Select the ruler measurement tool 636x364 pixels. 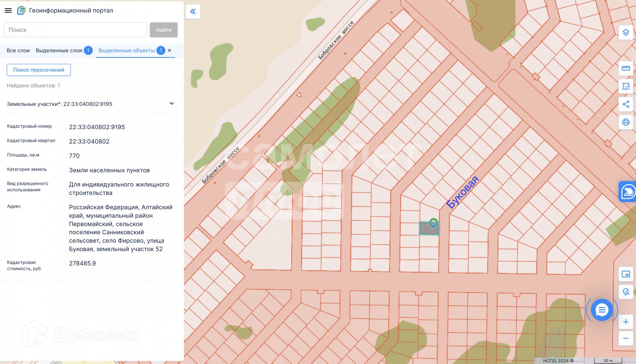coord(626,68)
